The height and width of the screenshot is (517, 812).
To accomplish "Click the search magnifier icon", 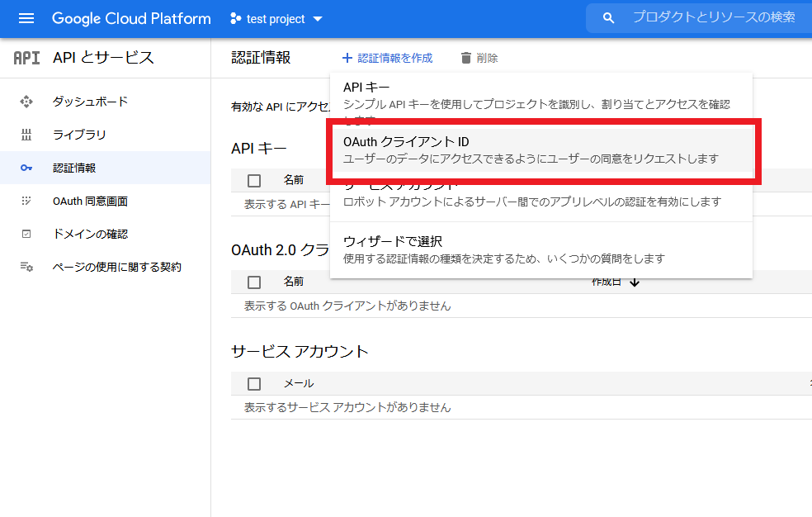I will (x=608, y=18).
